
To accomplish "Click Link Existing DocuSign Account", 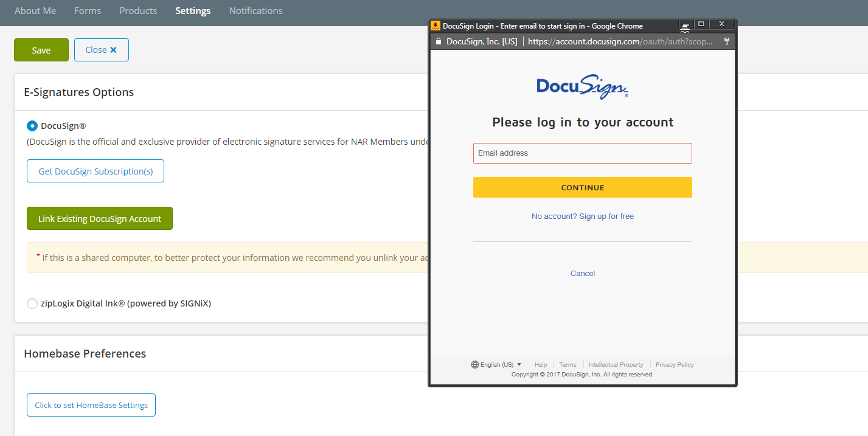I will (99, 218).
